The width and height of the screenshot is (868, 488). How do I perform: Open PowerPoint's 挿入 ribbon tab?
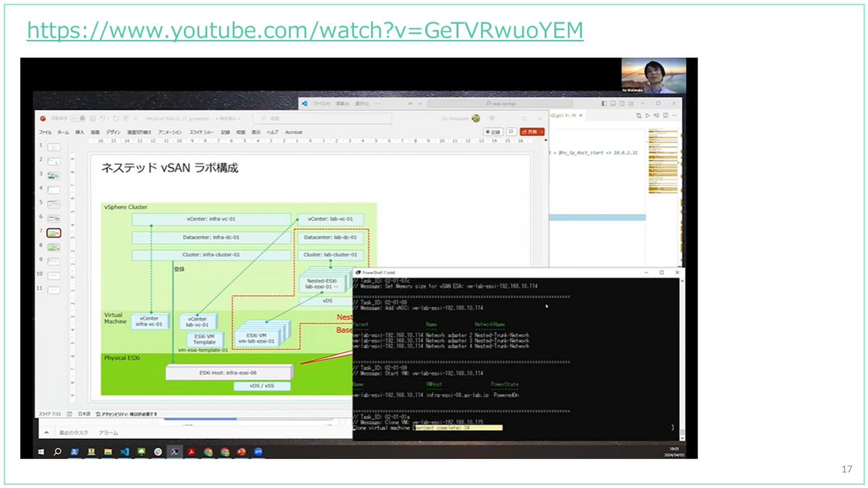tap(80, 132)
